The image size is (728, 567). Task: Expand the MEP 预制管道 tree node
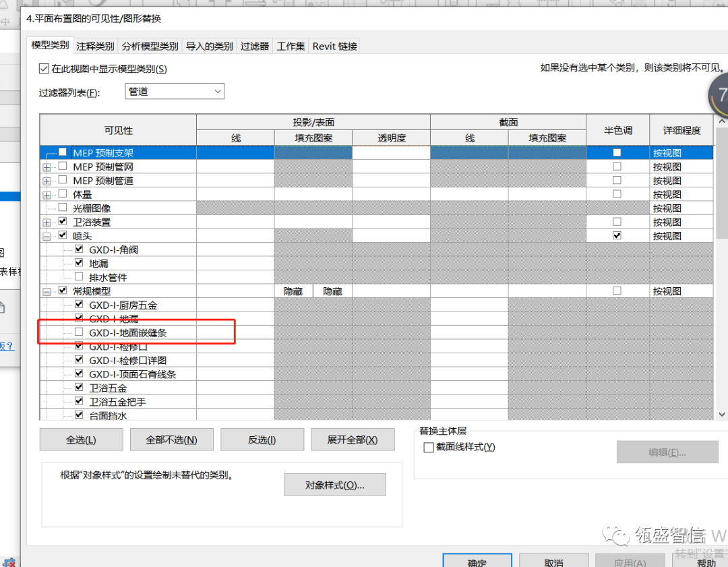[x=47, y=181]
